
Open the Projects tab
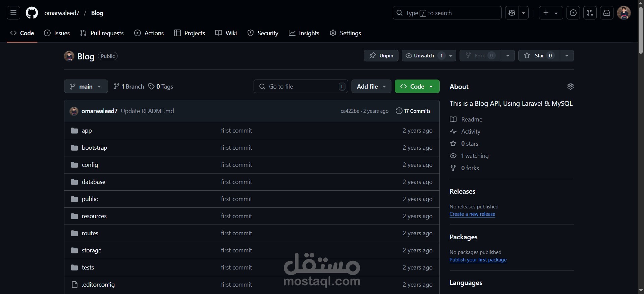pyautogui.click(x=190, y=33)
